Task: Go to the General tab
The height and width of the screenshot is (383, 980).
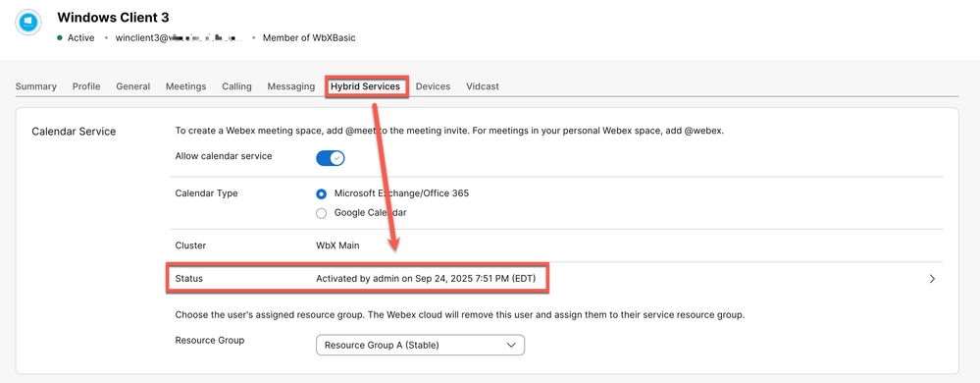Action: point(133,86)
